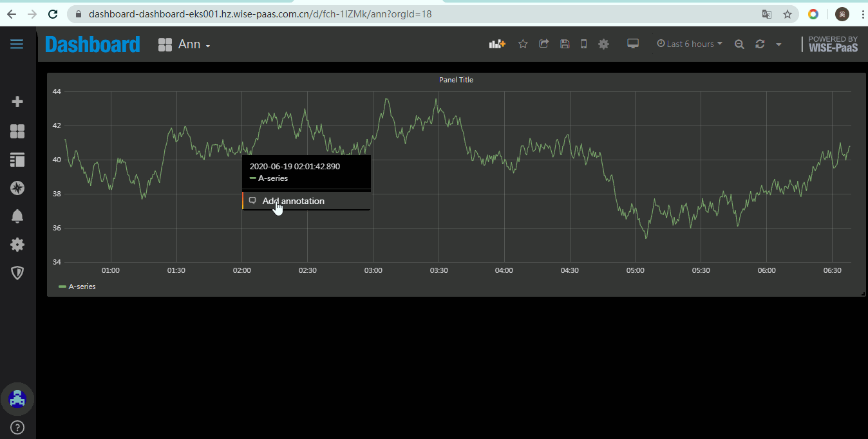
Task: Open the Last 6 hours time picker
Action: point(690,44)
